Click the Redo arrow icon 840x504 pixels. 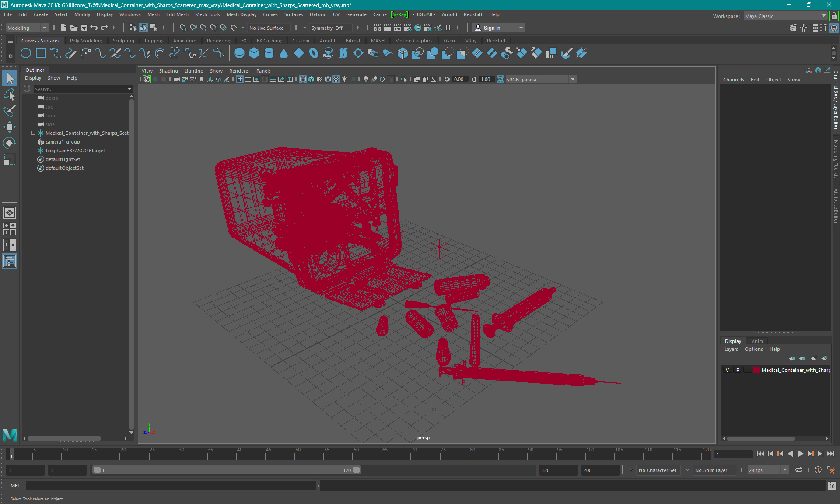(x=104, y=28)
